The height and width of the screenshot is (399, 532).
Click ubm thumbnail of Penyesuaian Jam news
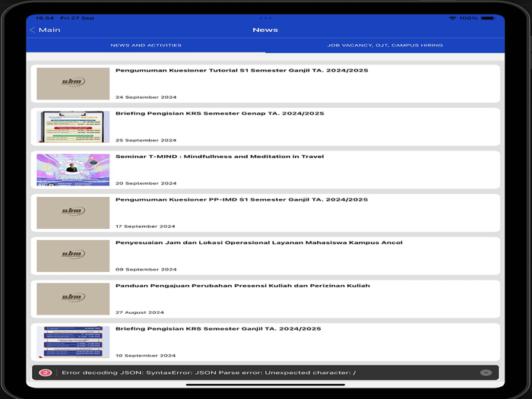[x=73, y=256]
